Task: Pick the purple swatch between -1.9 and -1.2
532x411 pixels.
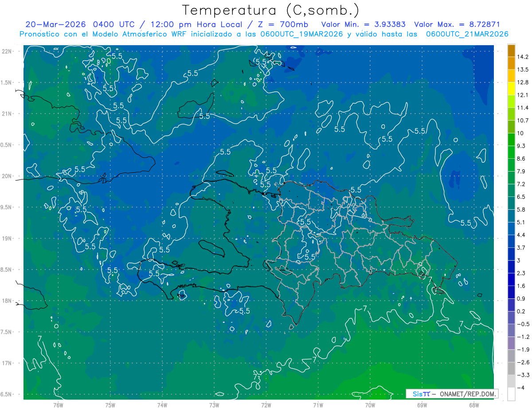Action: click(511, 343)
